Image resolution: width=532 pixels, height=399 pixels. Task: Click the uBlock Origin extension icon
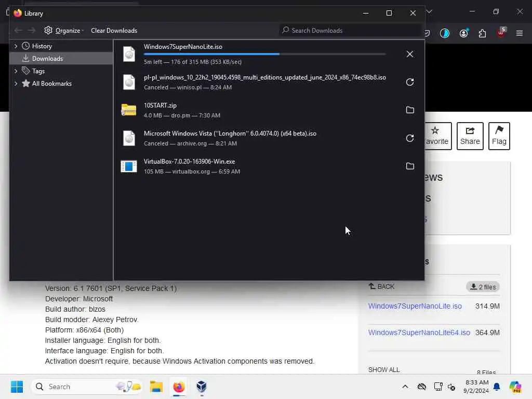pyautogui.click(x=501, y=33)
